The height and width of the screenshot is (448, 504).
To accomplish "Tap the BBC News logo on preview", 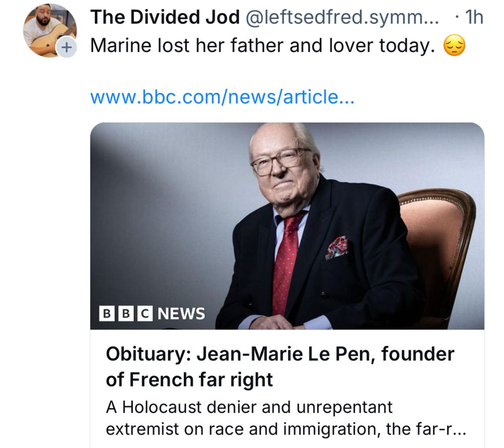I will tap(152, 313).
